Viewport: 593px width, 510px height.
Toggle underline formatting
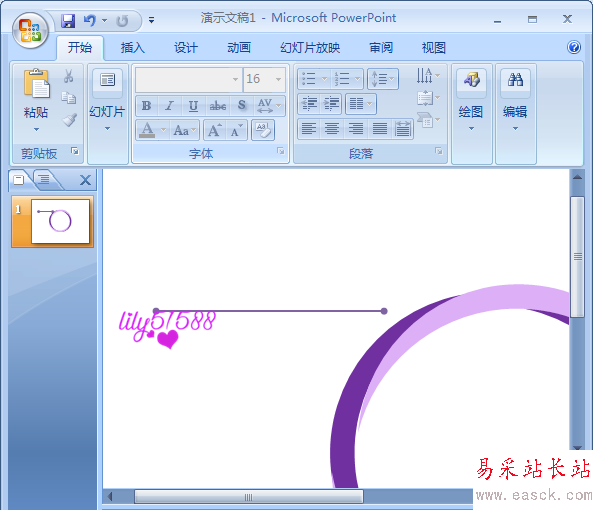(193, 105)
